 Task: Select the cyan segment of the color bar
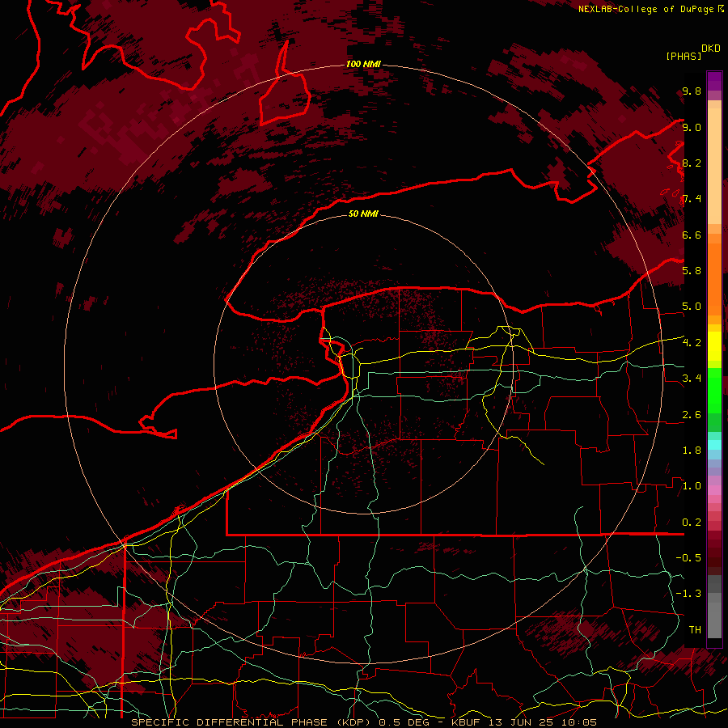[714, 445]
